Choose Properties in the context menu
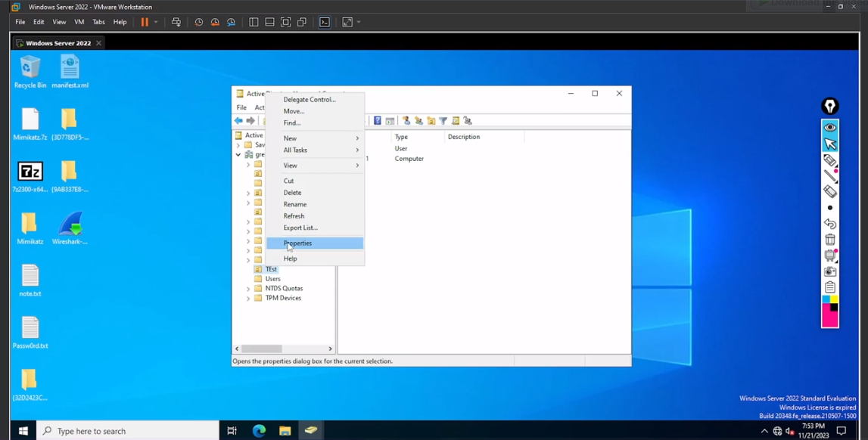This screenshot has width=868, height=440. 314,243
